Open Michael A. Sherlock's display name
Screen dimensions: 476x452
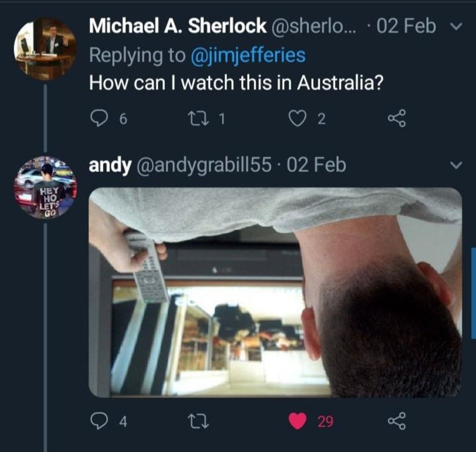pos(177,26)
